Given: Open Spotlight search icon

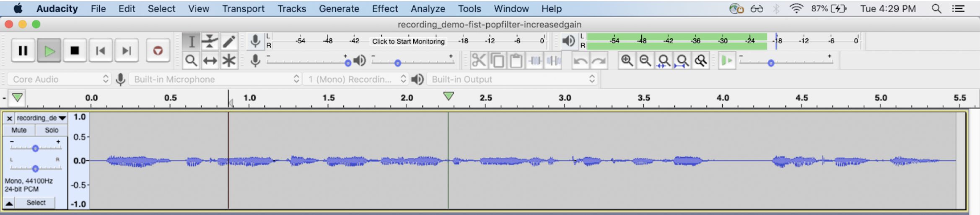Looking at the screenshot, I should click(x=936, y=8).
